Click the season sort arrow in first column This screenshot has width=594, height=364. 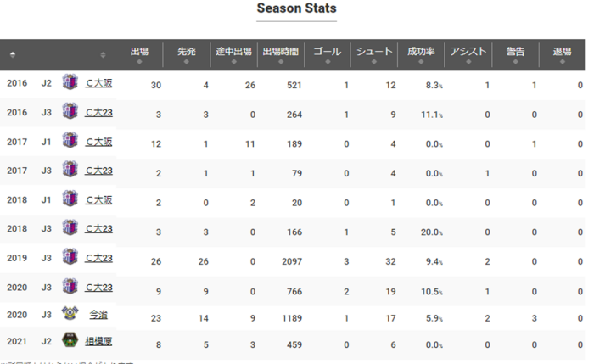pyautogui.click(x=13, y=54)
